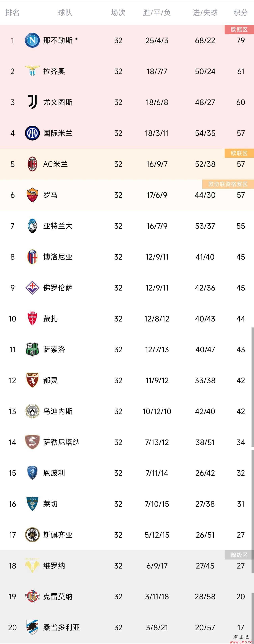Open the Roma wolf shield icon

(32, 195)
